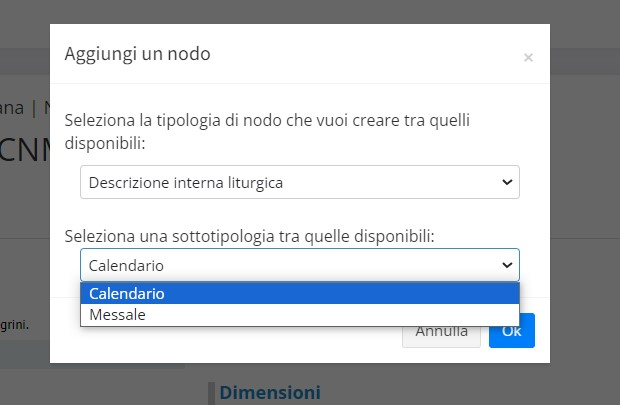620x405 pixels.
Task: Click the chevron of Descrizione interna liturgica
Action: point(507,183)
